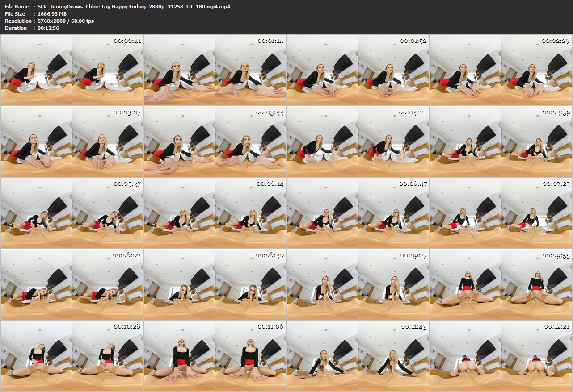Click the thumbnail marked 00:09:17

pos(358,284)
